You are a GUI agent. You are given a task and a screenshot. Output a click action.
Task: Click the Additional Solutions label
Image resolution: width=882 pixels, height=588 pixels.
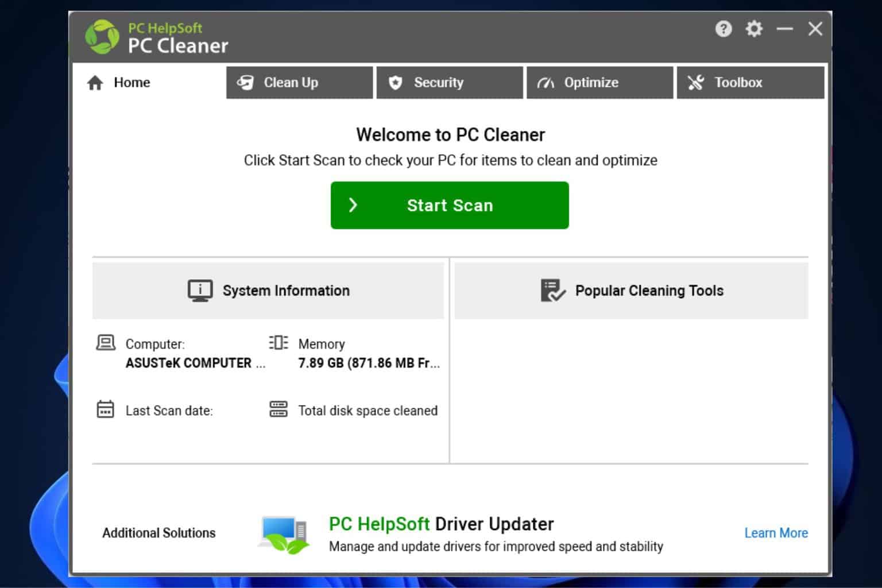159,533
